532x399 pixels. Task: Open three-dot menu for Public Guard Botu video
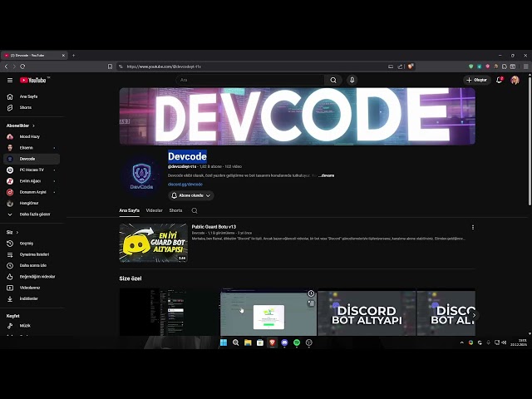[473, 227]
